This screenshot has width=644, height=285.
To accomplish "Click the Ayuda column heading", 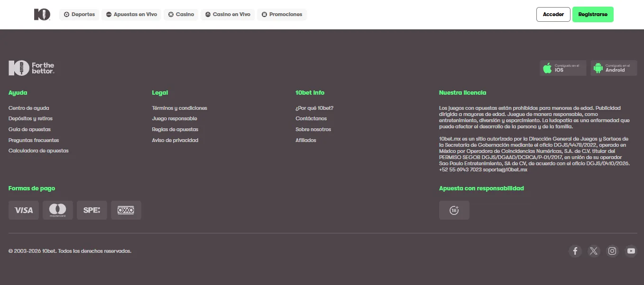I will [18, 93].
